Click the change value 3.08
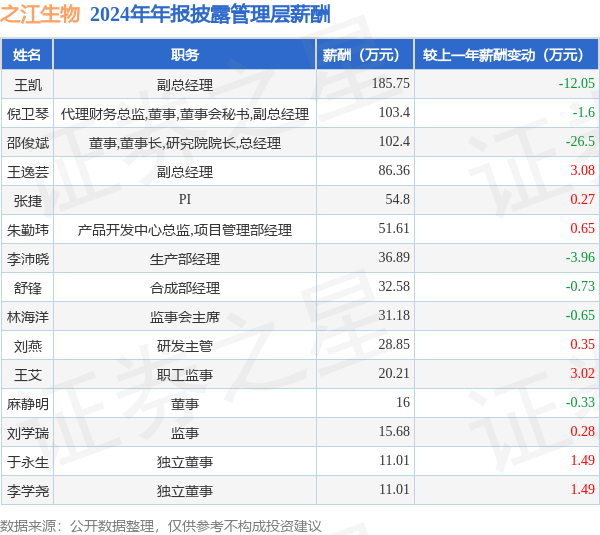The image size is (600, 535). 582,170
